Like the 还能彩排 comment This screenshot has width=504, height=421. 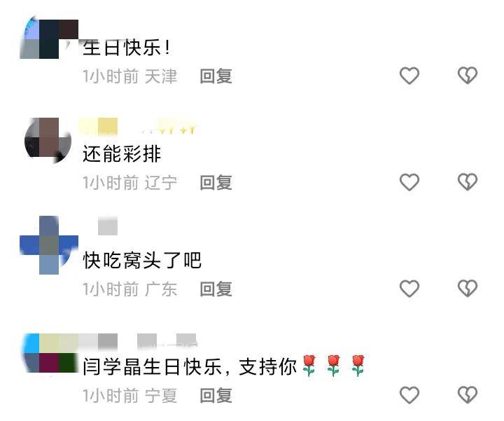(409, 182)
